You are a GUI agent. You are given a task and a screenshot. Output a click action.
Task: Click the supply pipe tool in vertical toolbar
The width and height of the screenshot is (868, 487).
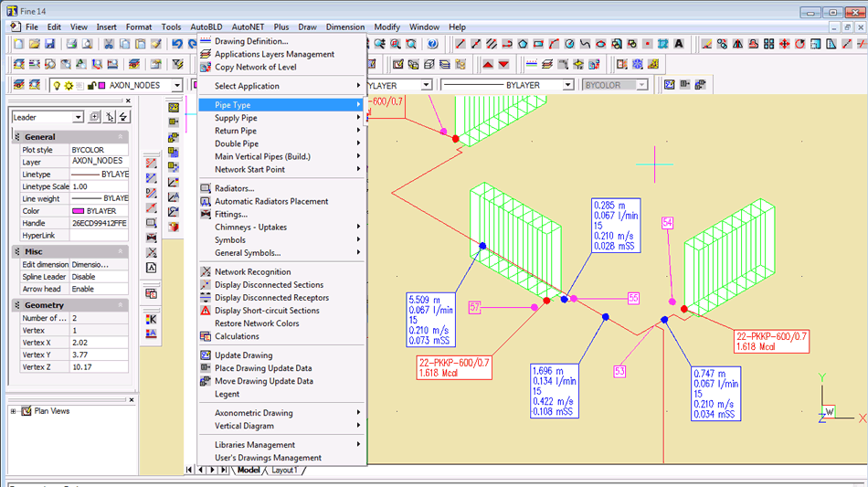pos(151,164)
